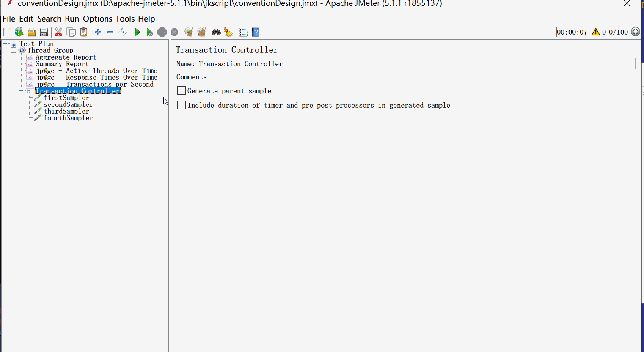Select thirdSampler in the tree
644x352 pixels.
66,111
